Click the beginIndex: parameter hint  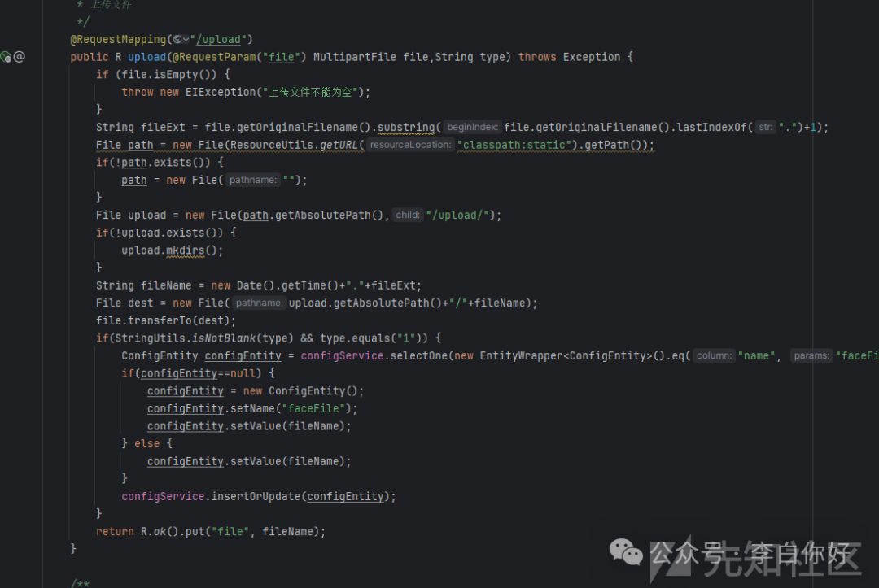coord(473,128)
